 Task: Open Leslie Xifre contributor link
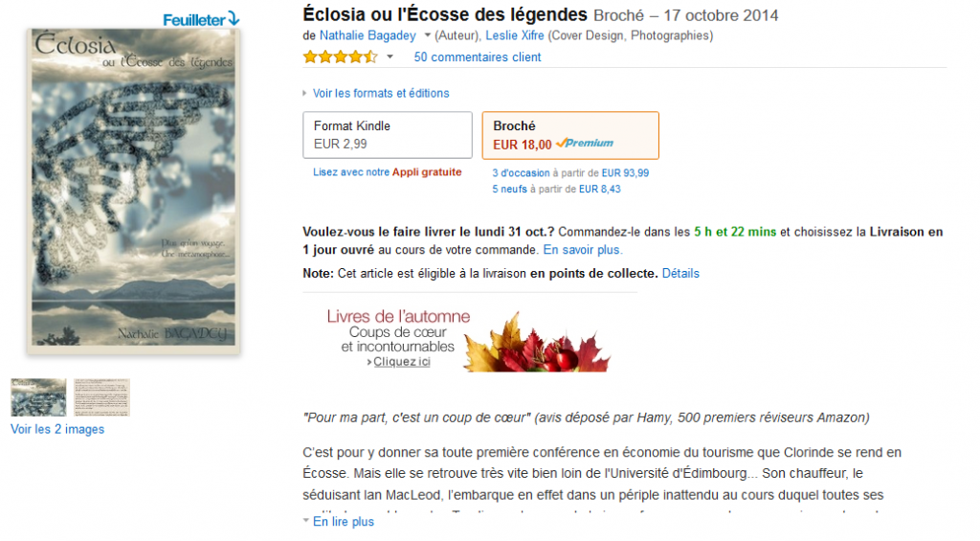pyautogui.click(x=515, y=35)
